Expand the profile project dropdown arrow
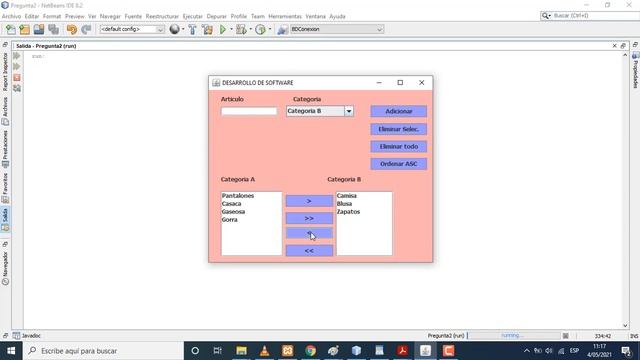640x360 pixels. coord(270,29)
